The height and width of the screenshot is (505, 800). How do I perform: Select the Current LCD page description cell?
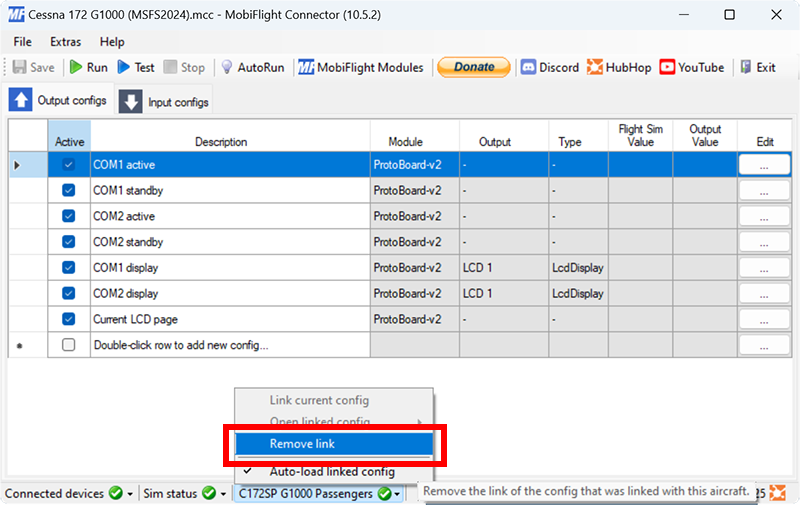[x=230, y=319]
